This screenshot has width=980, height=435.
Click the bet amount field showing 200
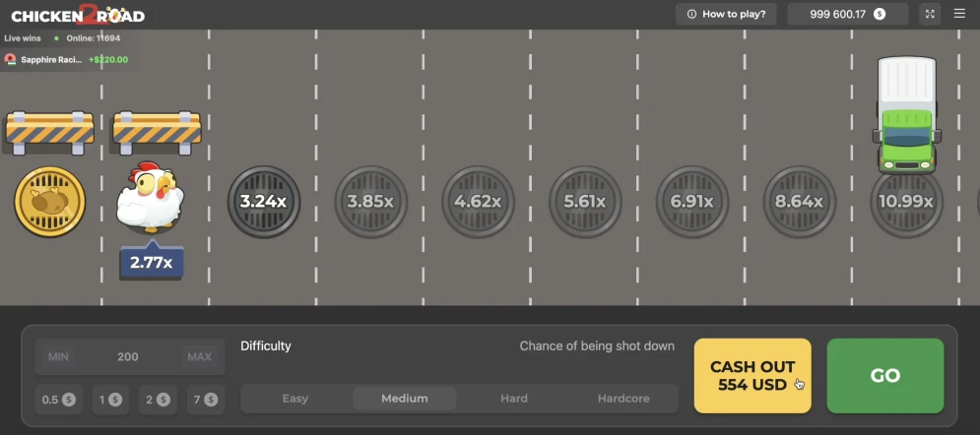(128, 356)
